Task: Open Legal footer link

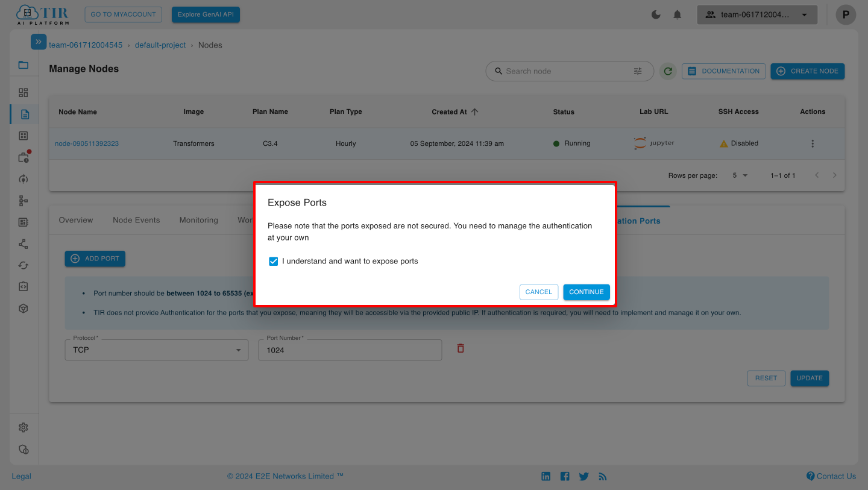Action: (x=21, y=476)
